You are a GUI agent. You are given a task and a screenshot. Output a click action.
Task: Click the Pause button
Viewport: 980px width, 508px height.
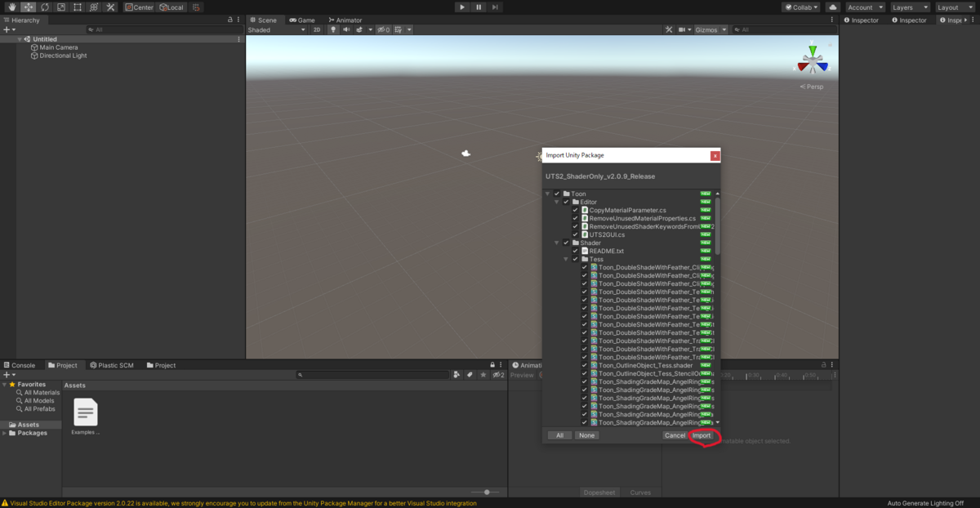[479, 7]
